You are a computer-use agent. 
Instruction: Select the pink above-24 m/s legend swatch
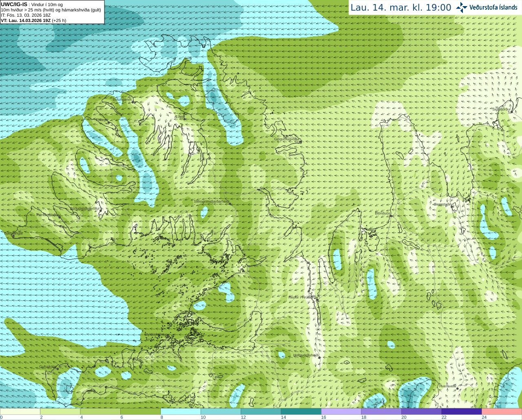[502, 411]
